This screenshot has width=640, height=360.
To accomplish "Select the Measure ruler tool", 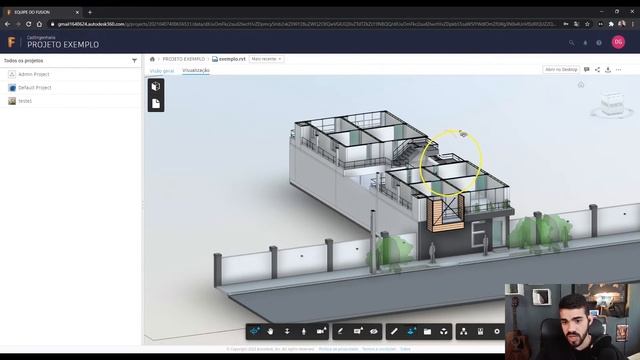I will pyautogui.click(x=394, y=331).
